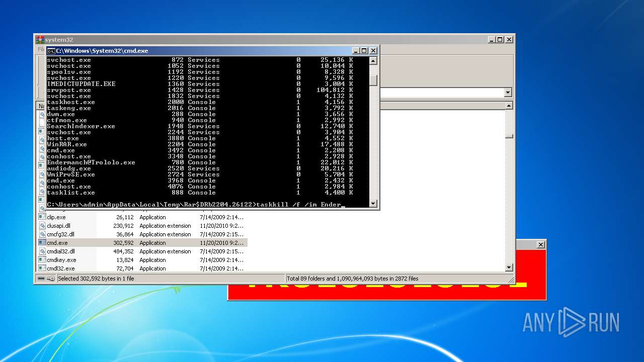Image resolution: width=644 pixels, height=362 pixels.
Task: Maximize the system32 WinRAR window
Action: (x=500, y=39)
